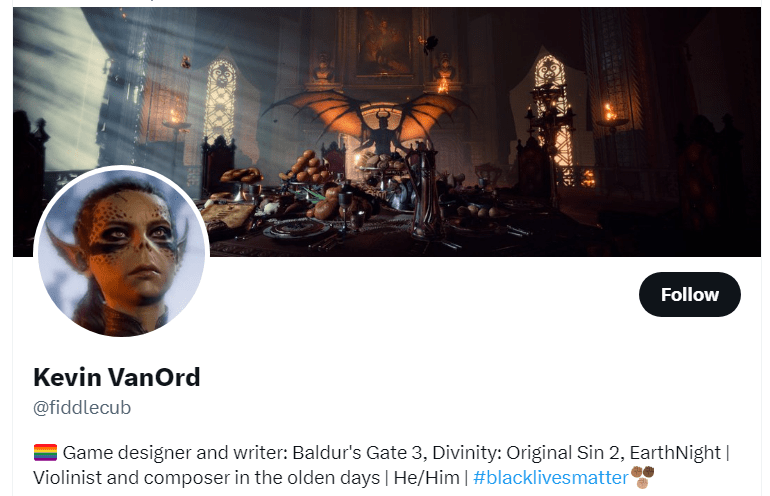This screenshot has width=770, height=496.
Task: Open Kevin VanOrd's profile avatar picture
Action: click(122, 253)
